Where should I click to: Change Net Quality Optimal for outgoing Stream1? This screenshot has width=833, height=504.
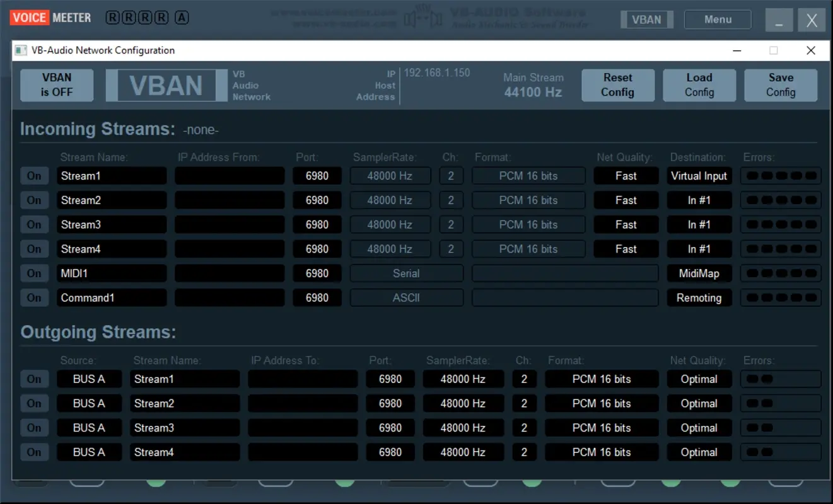(699, 379)
